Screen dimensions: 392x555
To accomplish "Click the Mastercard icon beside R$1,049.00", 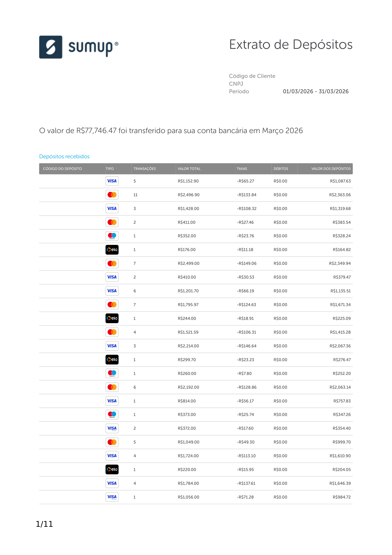I will pyautogui.click(x=112, y=442).
